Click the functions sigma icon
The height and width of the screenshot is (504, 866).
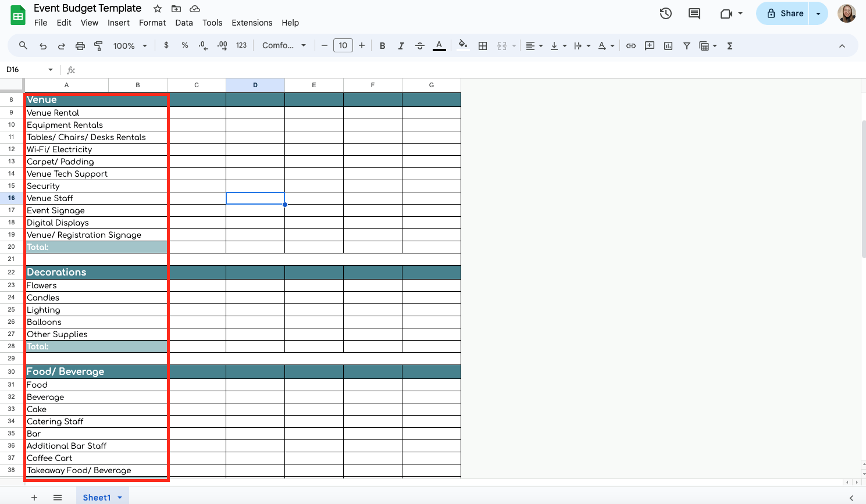(x=729, y=46)
